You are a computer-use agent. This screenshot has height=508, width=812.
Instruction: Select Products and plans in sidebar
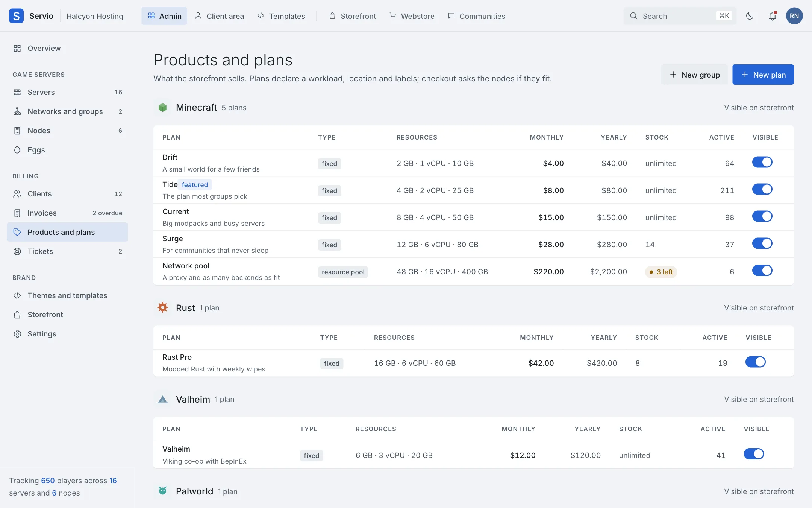pyautogui.click(x=67, y=232)
